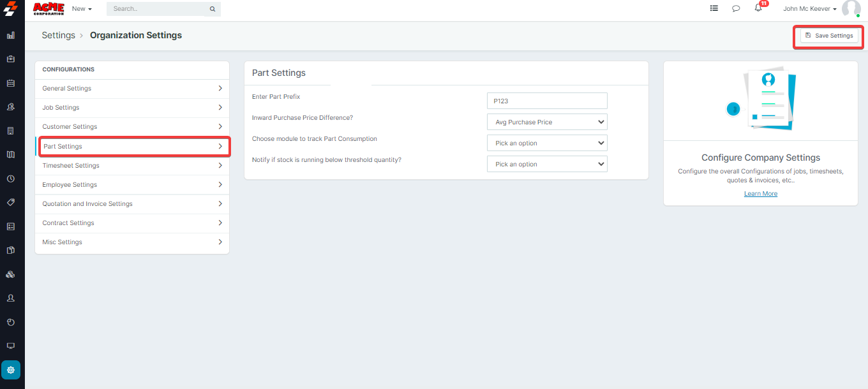Image resolution: width=868 pixels, height=389 pixels.
Task: Click the price tag icon in sidebar
Action: 11,202
